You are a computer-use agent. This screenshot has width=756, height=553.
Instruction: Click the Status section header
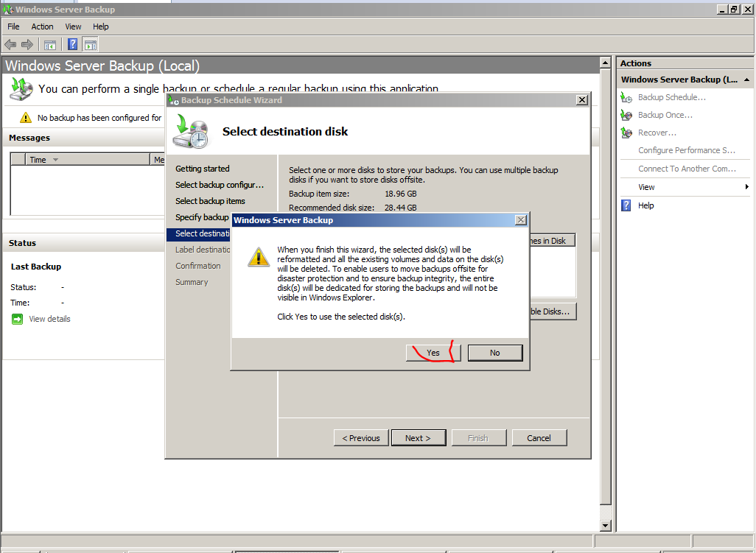(x=22, y=243)
